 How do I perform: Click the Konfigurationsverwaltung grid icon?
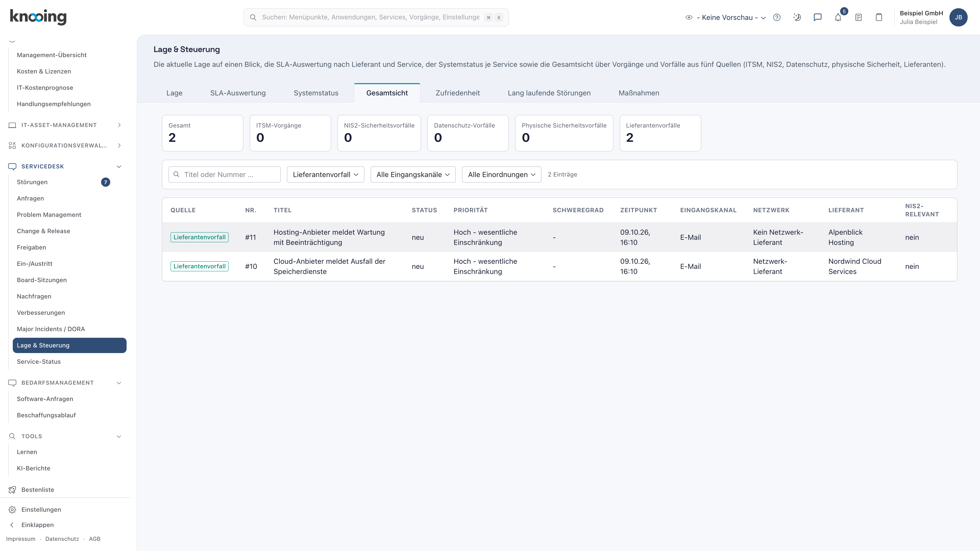point(12,146)
